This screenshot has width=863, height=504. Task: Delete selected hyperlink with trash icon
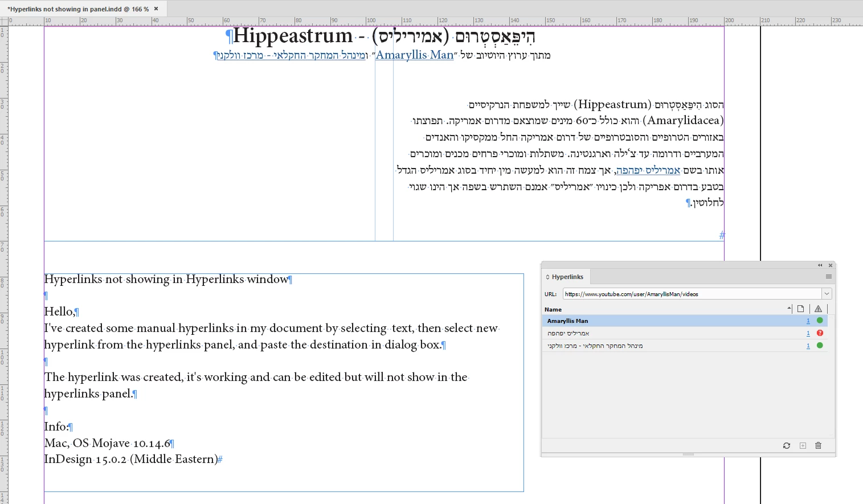[819, 445]
